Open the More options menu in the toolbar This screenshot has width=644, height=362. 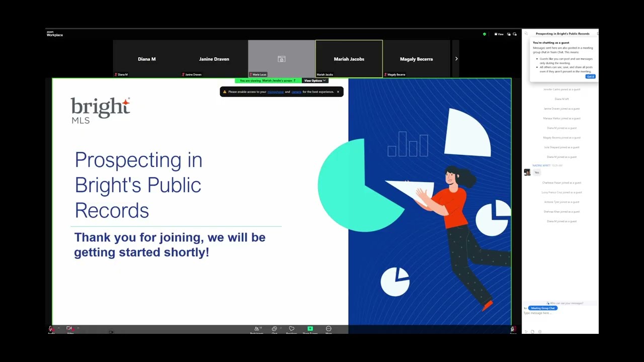pos(329,329)
